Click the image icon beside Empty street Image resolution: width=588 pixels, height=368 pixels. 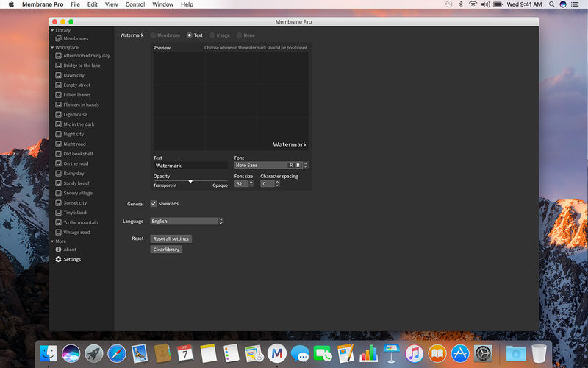[58, 85]
